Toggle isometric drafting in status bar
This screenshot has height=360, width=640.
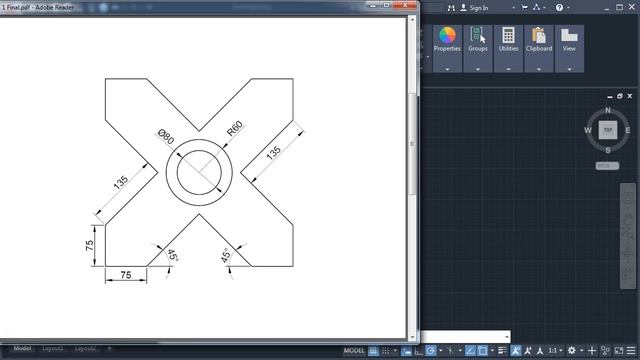(451, 350)
